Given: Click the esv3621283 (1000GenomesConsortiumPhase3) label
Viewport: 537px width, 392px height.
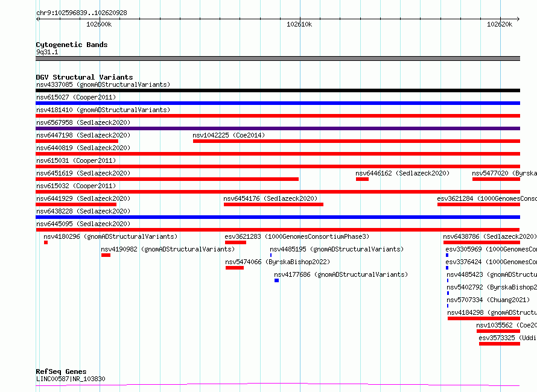Looking at the screenshot, I should tap(297, 236).
